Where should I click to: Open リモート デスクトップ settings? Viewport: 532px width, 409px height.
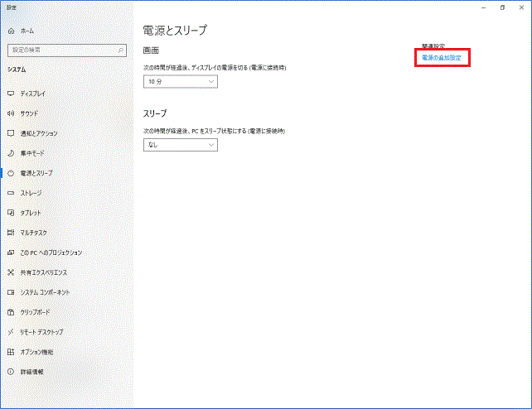41,332
